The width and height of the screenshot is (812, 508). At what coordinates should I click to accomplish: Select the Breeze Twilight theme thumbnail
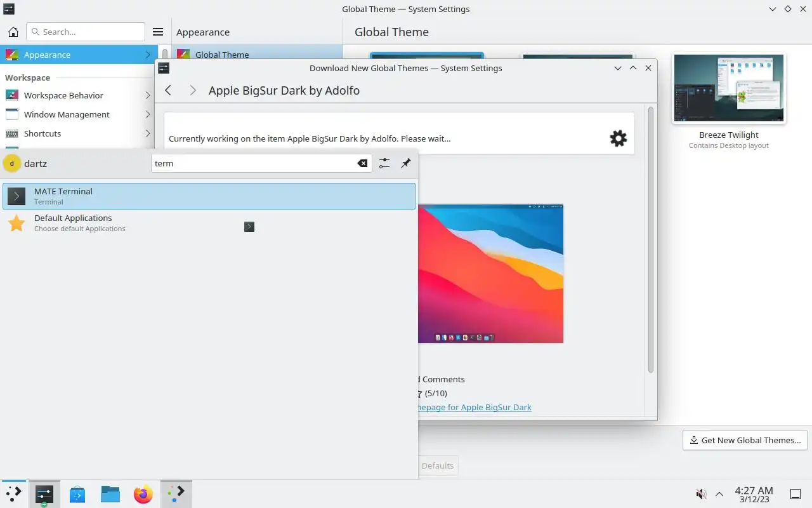tap(729, 88)
